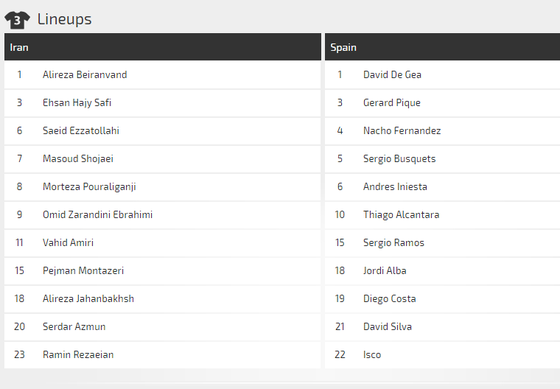Image resolution: width=560 pixels, height=389 pixels.
Task: Click the Lineups jersey icon
Action: 17,20
